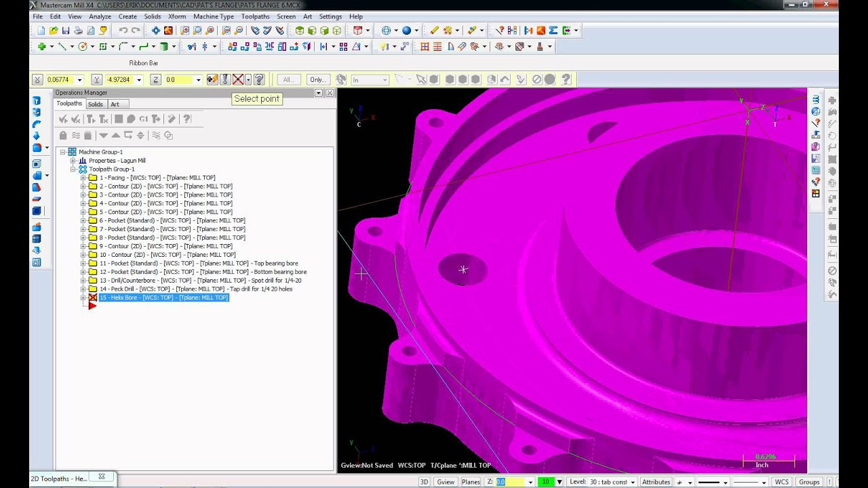The image size is (868, 488).
Task: Open the Y coordinate dropdown arrow
Action: pos(139,80)
